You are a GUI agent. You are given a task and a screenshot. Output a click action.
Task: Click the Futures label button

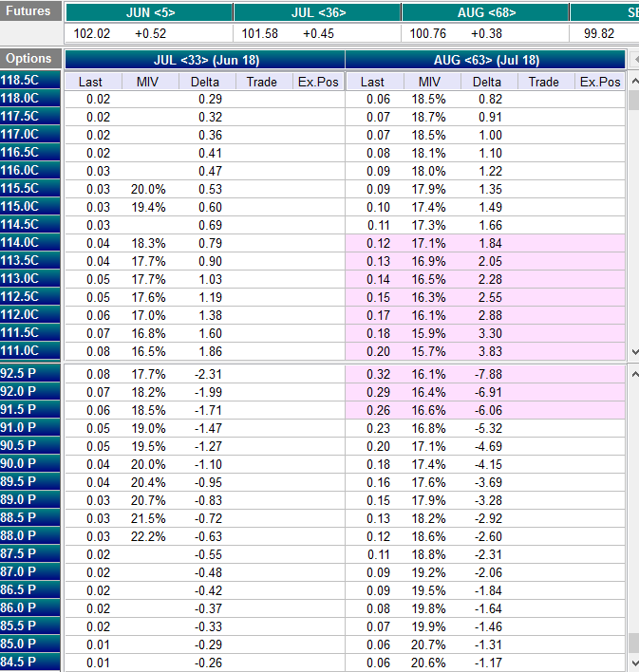pyautogui.click(x=30, y=11)
